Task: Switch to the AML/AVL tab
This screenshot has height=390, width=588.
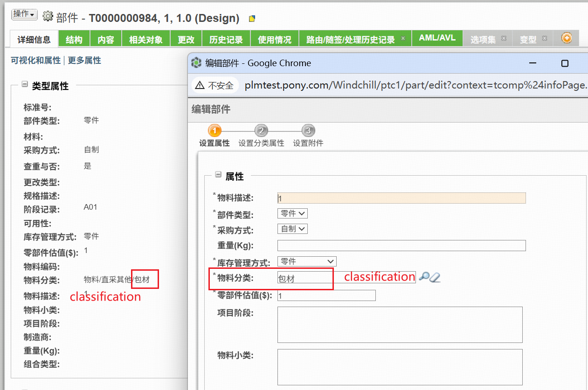Action: point(437,39)
